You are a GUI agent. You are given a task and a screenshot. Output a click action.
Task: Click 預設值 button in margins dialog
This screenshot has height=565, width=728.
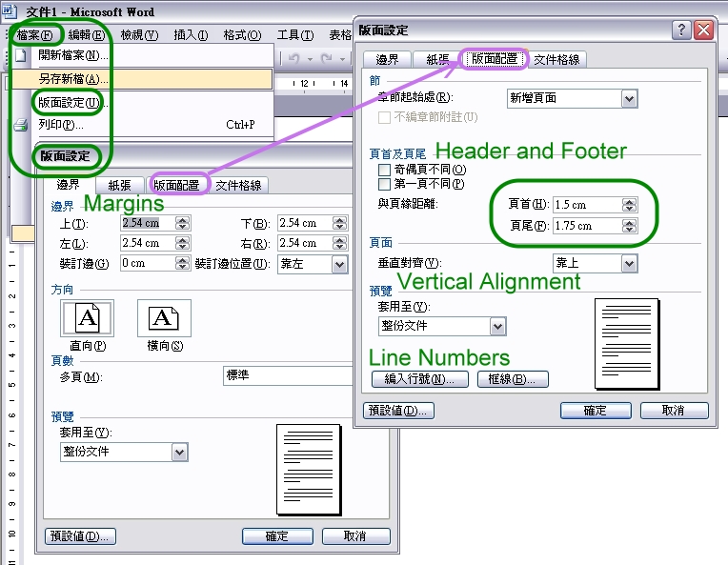coord(80,536)
